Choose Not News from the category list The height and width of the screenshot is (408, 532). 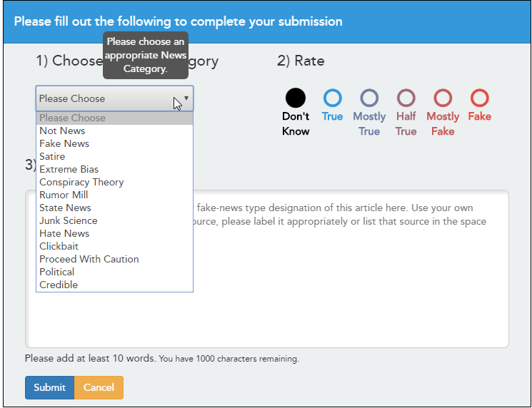pos(115,131)
